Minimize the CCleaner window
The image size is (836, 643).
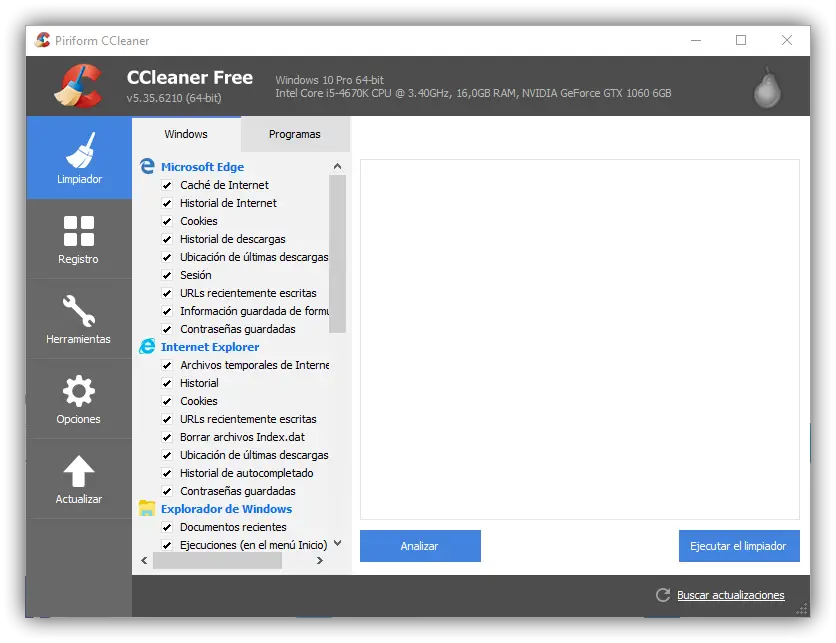(x=696, y=41)
